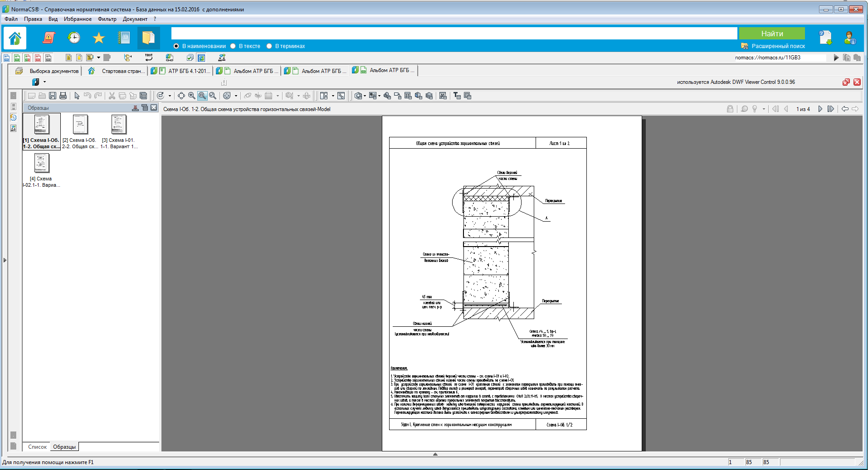Click the green 'Найти' button
This screenshot has height=470, width=868.
tap(771, 34)
